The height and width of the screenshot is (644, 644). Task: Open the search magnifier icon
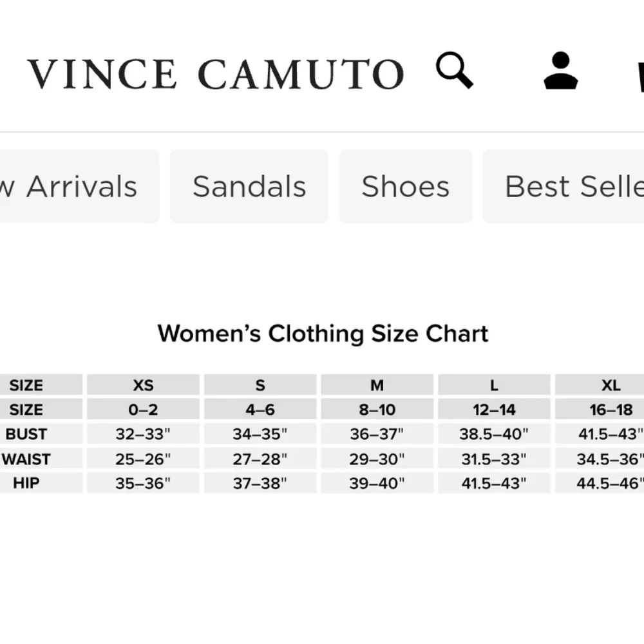(455, 71)
